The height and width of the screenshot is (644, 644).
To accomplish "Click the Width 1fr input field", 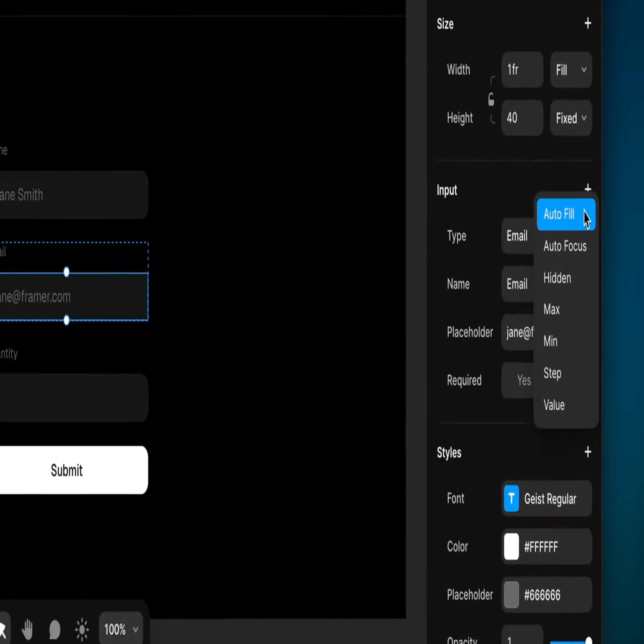I will click(x=522, y=70).
